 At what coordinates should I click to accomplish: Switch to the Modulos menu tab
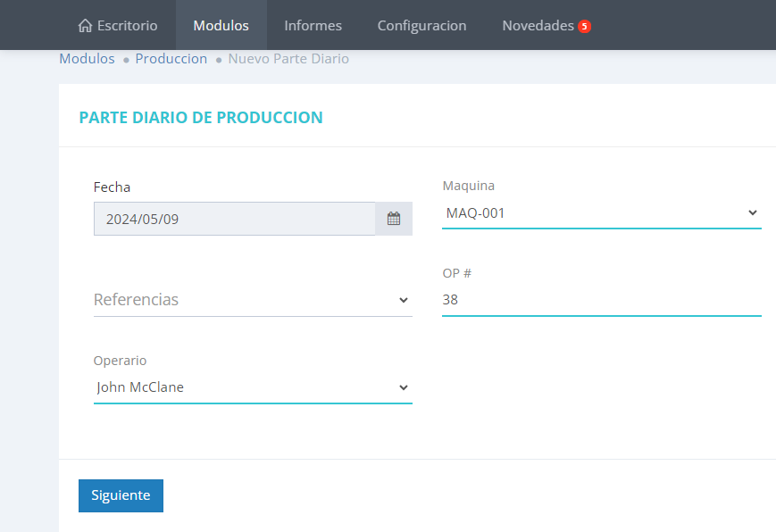[x=221, y=26]
